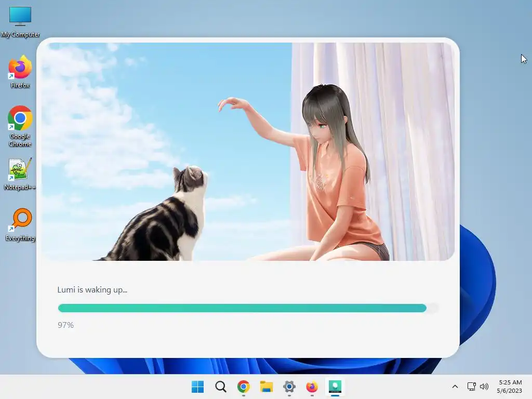Open the Windows Start menu
The image size is (532, 399).
197,387
